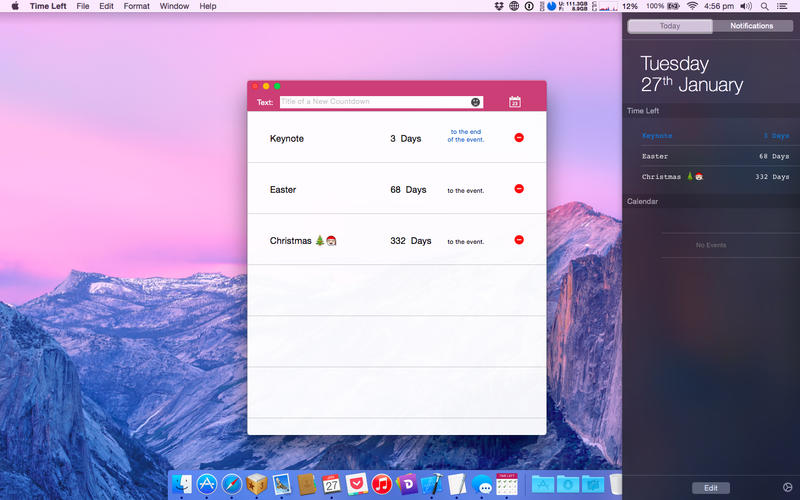The height and width of the screenshot is (500, 800).
Task: Click the CPU graph in menu bar
Action: coord(608,6)
